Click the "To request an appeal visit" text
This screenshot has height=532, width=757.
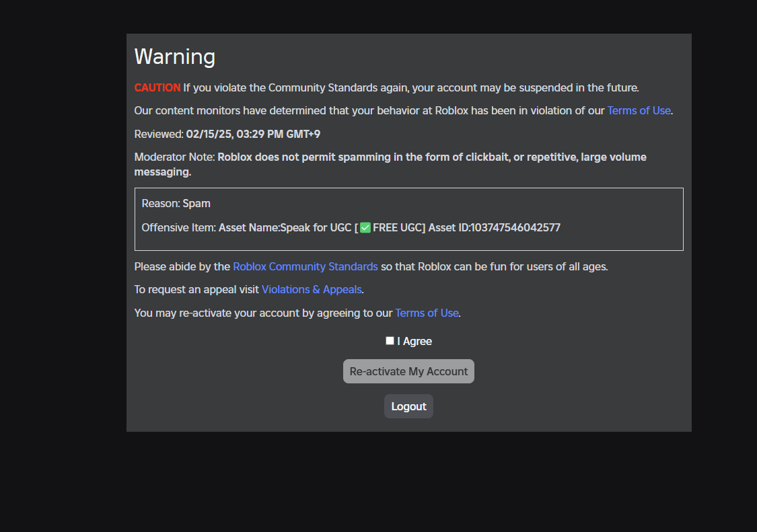point(196,290)
